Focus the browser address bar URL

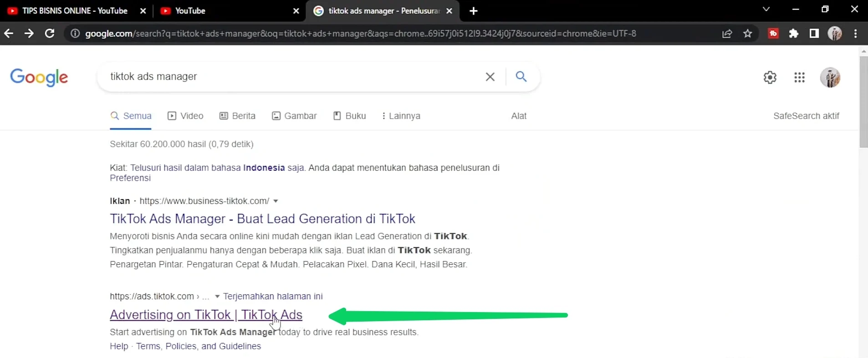coord(361,33)
